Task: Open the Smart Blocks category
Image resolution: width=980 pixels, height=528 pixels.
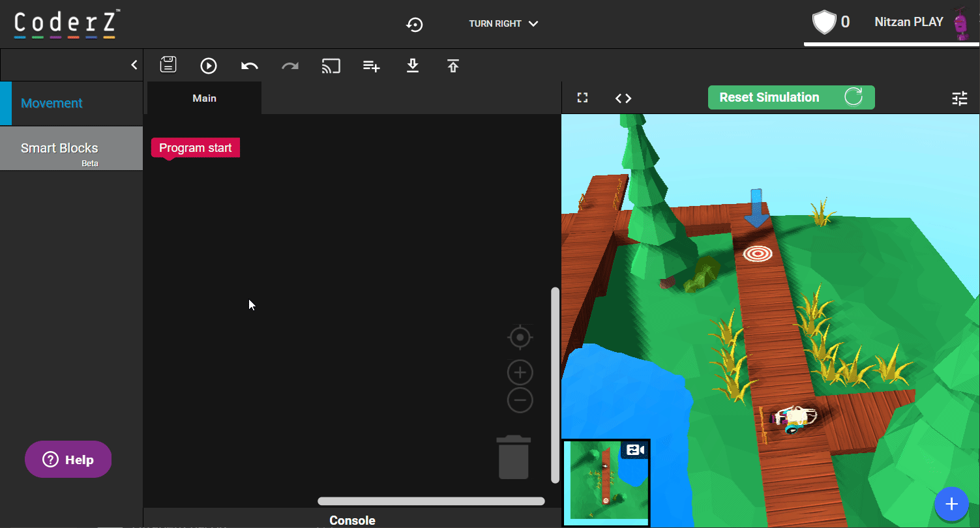Action: (x=59, y=149)
